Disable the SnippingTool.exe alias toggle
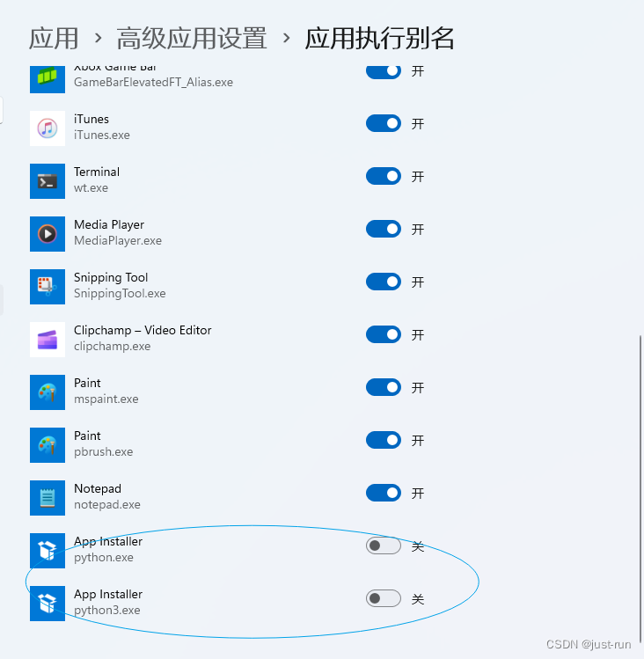Image resolution: width=644 pixels, height=659 pixels. pyautogui.click(x=384, y=282)
